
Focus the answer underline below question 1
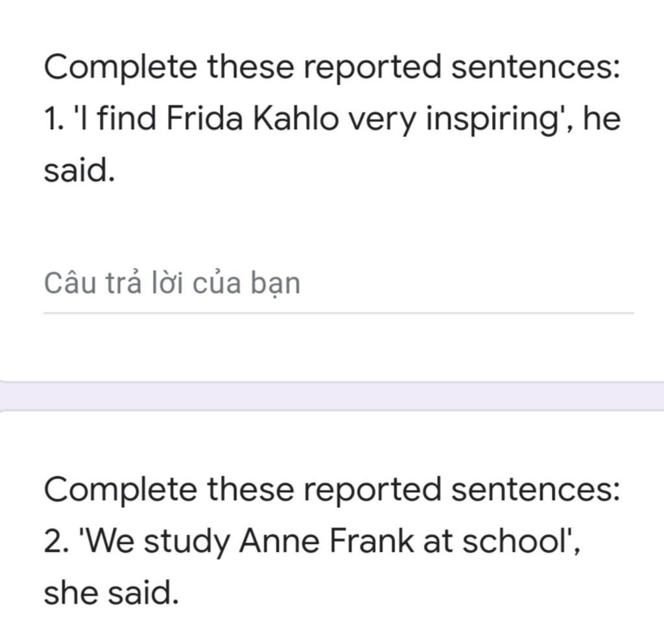tap(338, 313)
